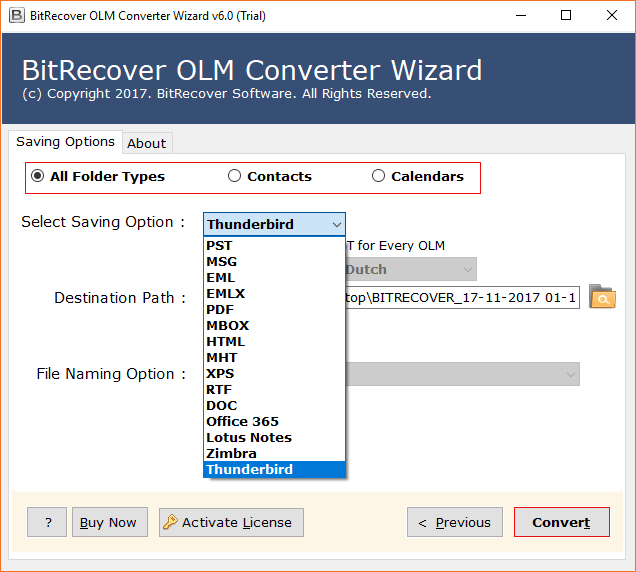This screenshot has width=636, height=572.
Task: Open help with the question mark button
Action: (47, 522)
